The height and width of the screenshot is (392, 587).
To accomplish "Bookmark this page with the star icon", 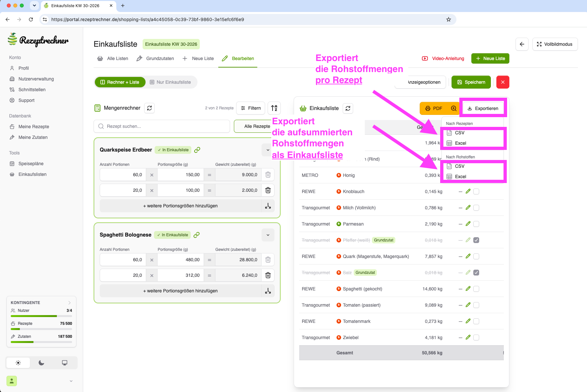I will [449, 19].
